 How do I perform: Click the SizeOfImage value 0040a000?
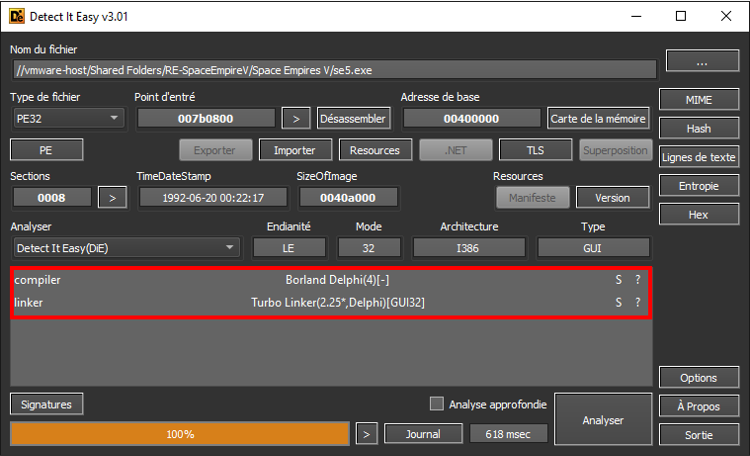pyautogui.click(x=348, y=198)
